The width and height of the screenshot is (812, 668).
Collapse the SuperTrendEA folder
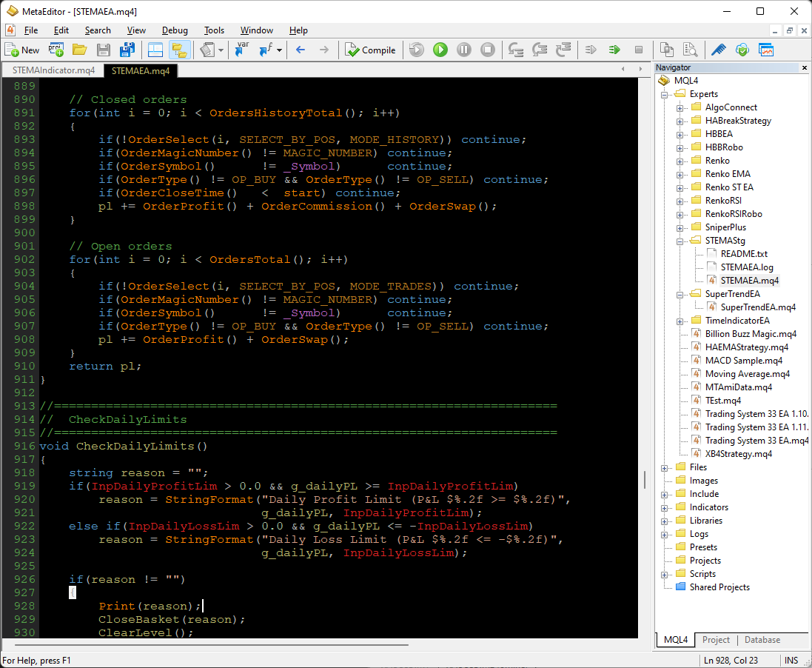point(680,294)
